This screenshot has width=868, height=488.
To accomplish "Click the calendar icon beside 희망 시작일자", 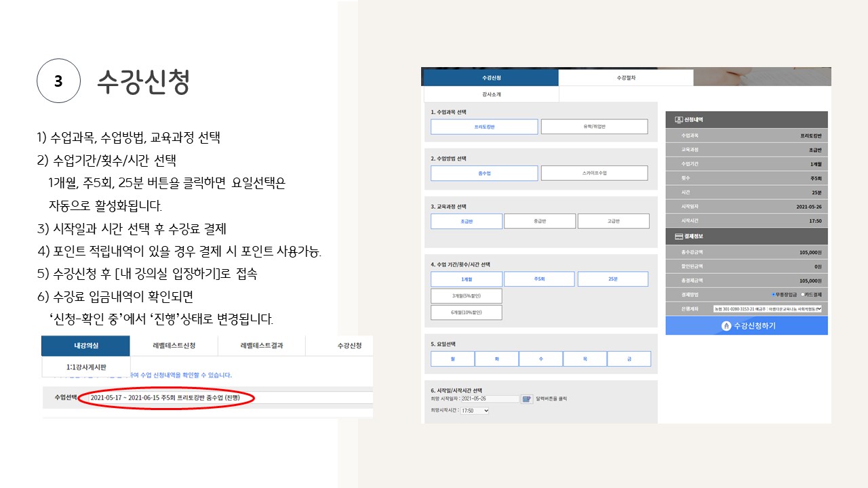I will click(526, 399).
